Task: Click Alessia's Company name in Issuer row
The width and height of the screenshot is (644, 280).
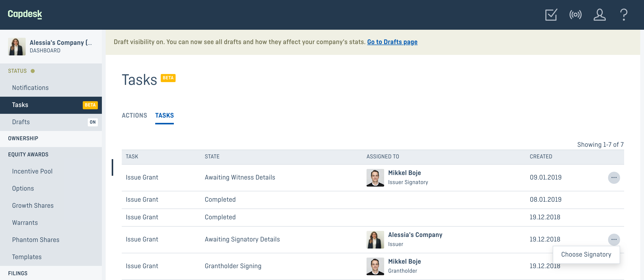Action: click(x=415, y=235)
